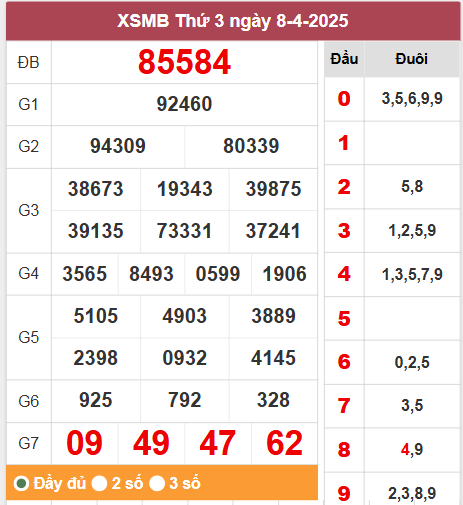Click the "Đuôi" column header
463x505 pixels.
pos(412,59)
